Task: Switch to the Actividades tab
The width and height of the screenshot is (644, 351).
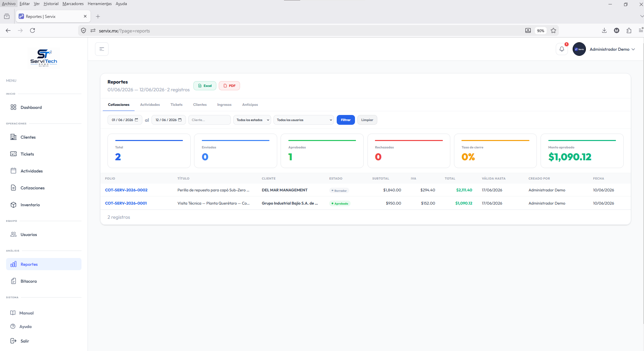Action: 150,105
